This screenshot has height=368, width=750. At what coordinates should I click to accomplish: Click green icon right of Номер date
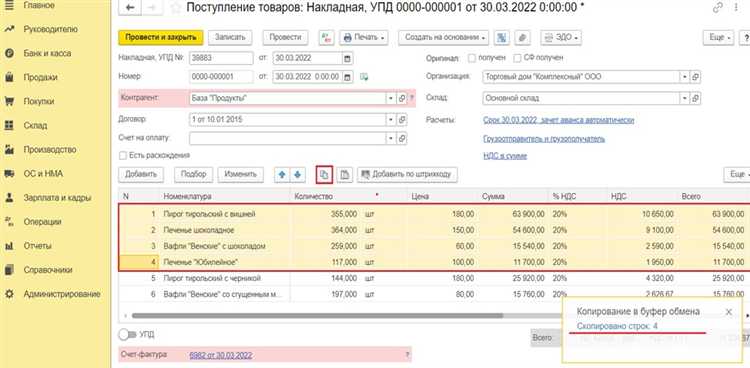tap(364, 77)
